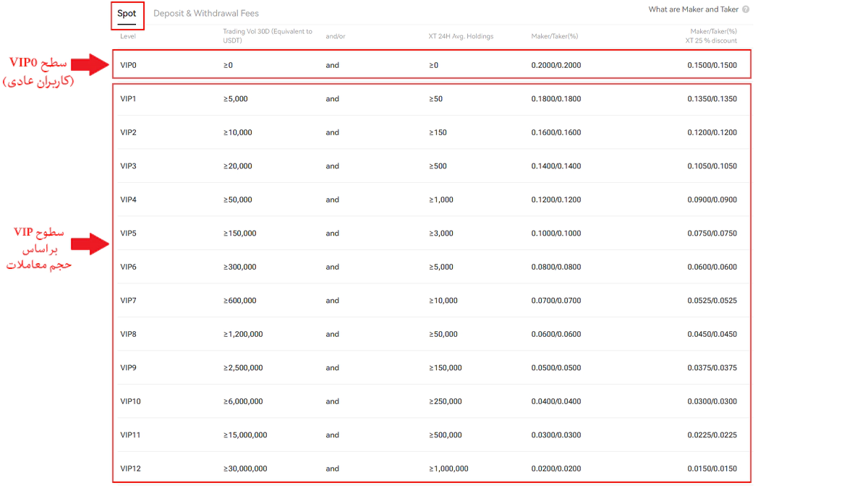Image resolution: width=868 pixels, height=488 pixels.
Task: Open the What are Maker and Taker link
Action: click(x=693, y=9)
